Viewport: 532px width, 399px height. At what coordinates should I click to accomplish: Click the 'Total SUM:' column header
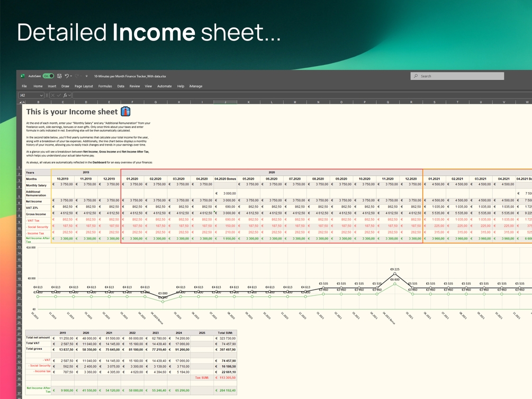click(x=226, y=333)
